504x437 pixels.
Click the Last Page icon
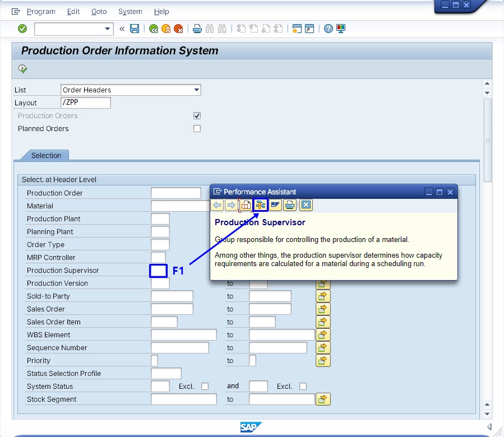point(279,29)
